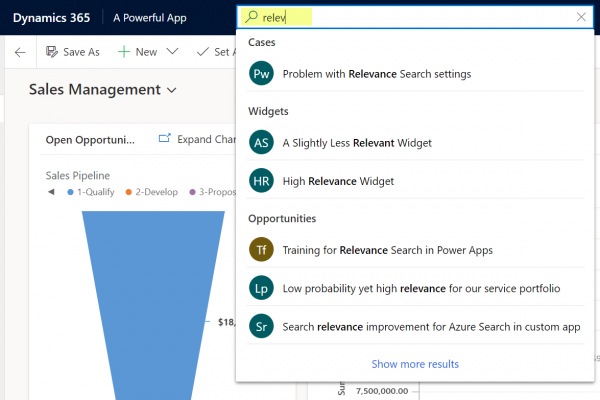Image resolution: width=600 pixels, height=400 pixels.
Task: Click the Sr opportunity avatar icon
Action: 261,326
